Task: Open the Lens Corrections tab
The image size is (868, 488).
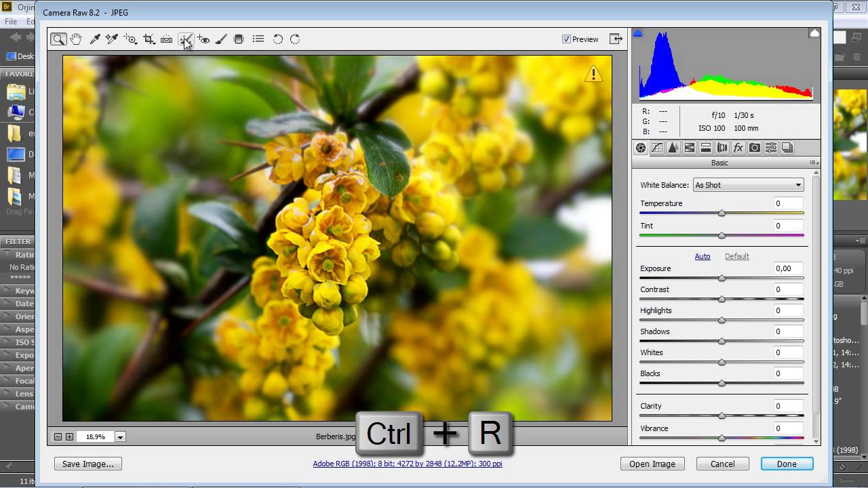Action: point(722,148)
